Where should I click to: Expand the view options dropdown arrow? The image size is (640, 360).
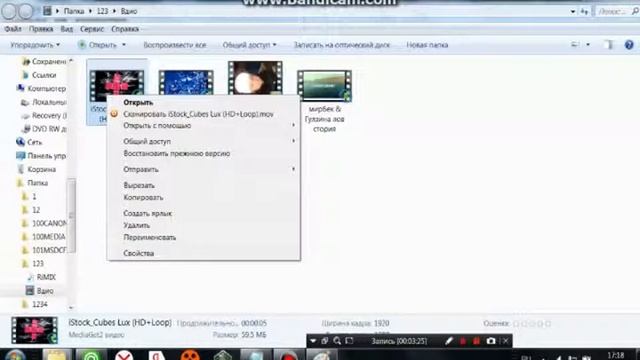pos(588,44)
